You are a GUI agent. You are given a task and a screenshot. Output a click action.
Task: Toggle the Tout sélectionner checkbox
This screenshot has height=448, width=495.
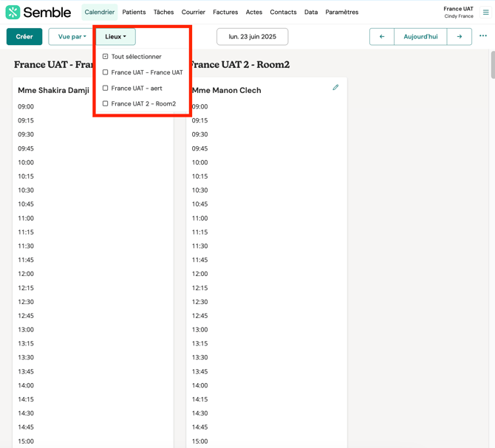tap(106, 57)
